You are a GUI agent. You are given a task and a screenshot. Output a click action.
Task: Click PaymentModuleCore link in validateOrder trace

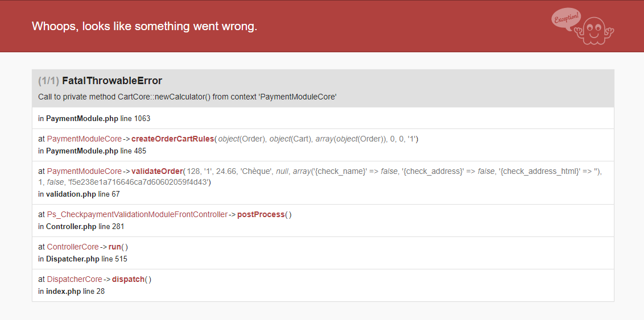[84, 172]
